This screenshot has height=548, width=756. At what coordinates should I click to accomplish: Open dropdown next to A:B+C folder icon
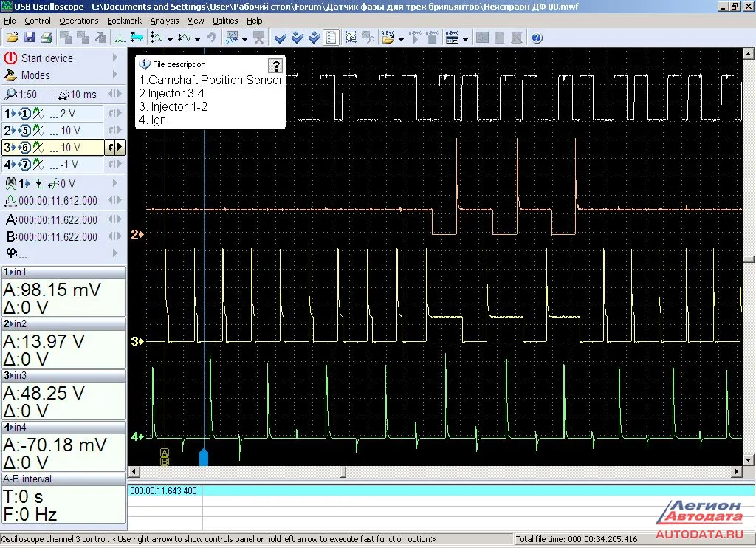401,38
